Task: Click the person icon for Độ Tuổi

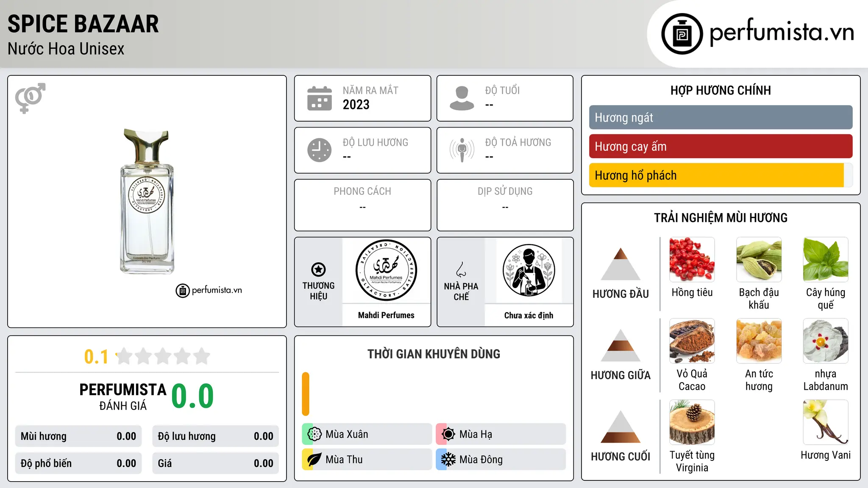Action: pos(462,98)
